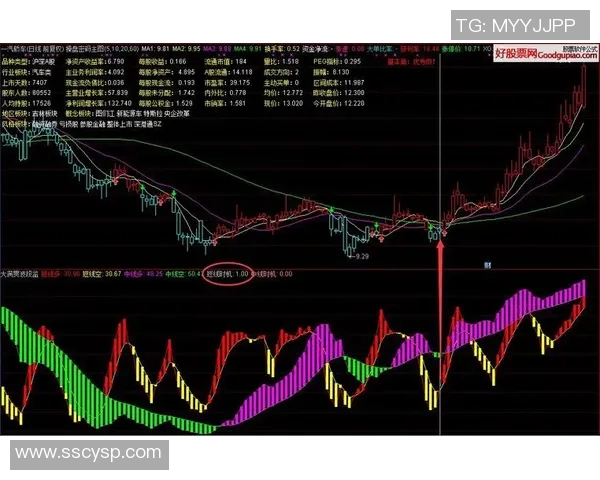The height and width of the screenshot is (480, 600).
Task: Click the 9.29 low price label
Action: 362,256
